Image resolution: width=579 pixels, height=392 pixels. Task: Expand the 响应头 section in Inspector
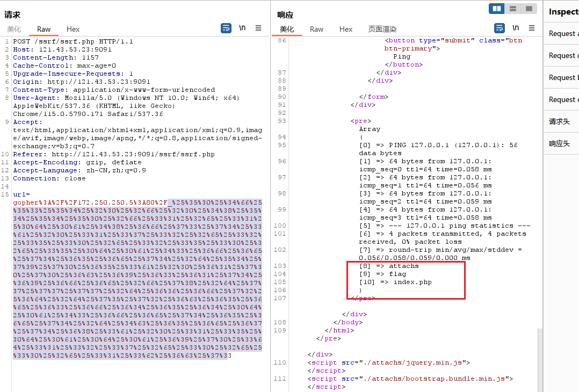tap(561, 143)
